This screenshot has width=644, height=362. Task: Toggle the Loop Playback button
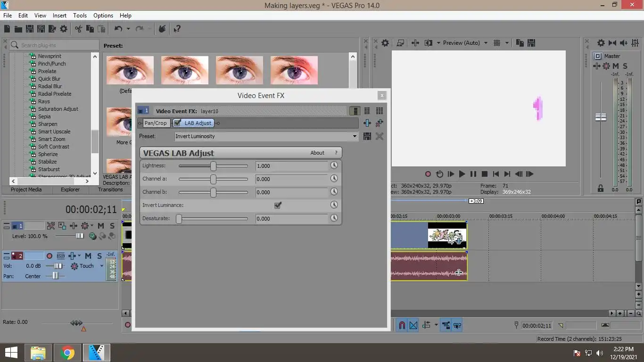439,174
